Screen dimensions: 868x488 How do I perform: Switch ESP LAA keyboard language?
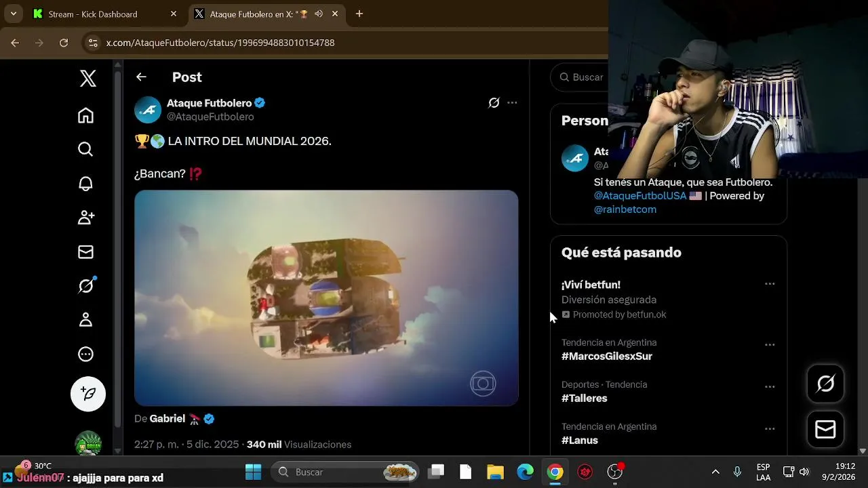(763, 472)
